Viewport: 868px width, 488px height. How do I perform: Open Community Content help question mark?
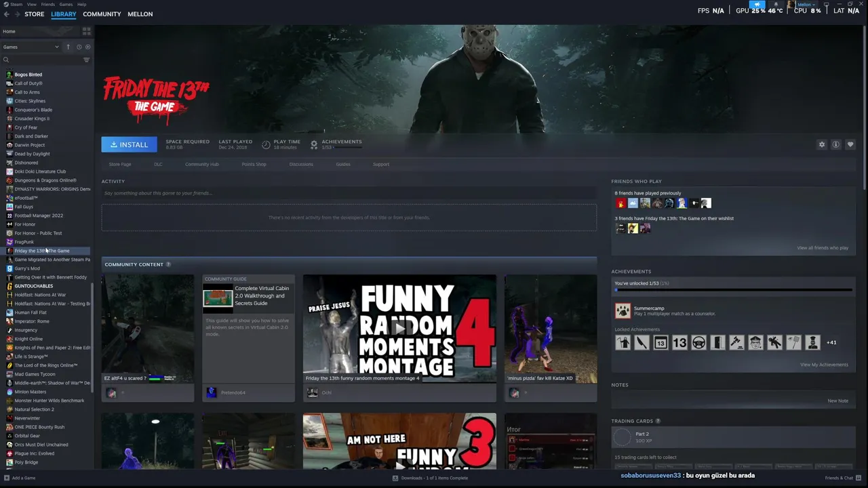point(168,264)
